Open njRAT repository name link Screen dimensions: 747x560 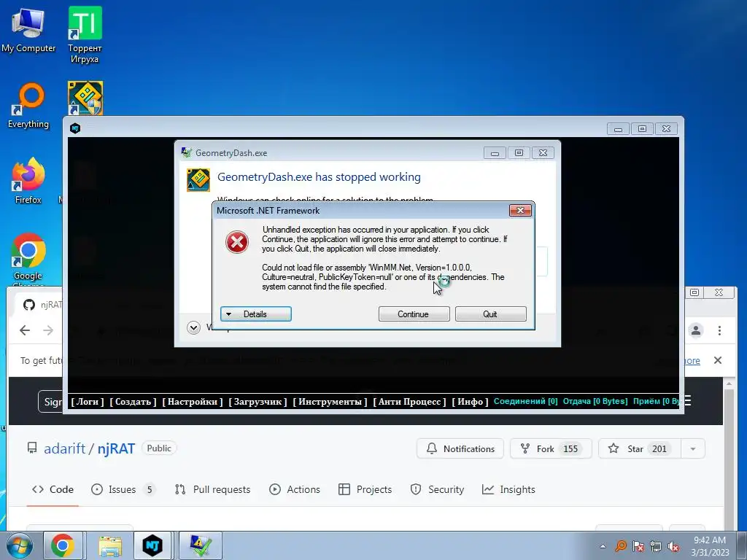tap(116, 448)
